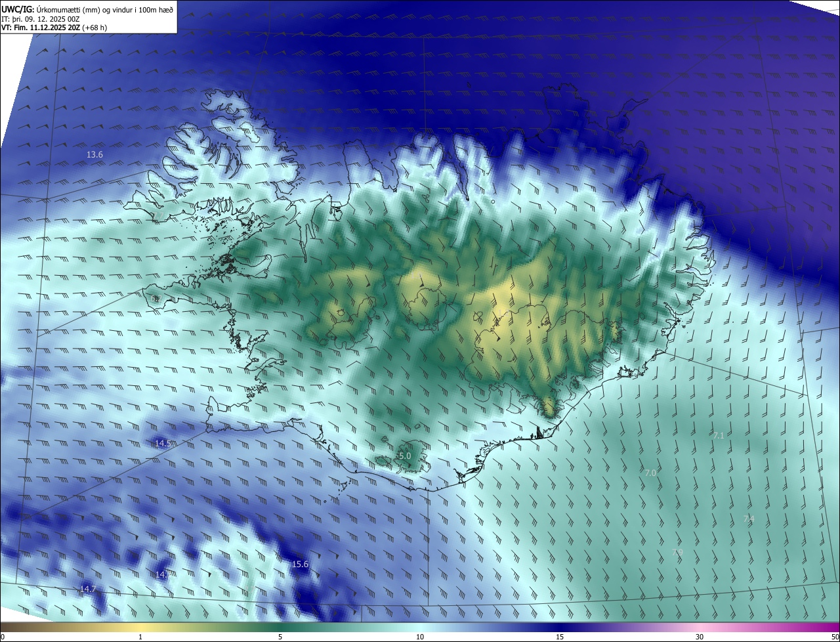Click the 14.7 value label on map
The height and width of the screenshot is (642, 840).
point(88,589)
